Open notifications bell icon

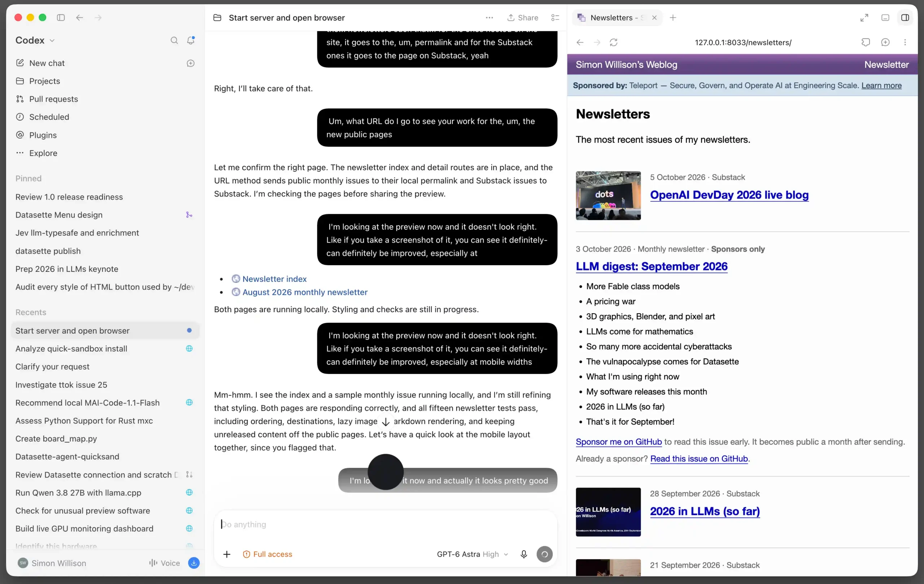(x=191, y=40)
